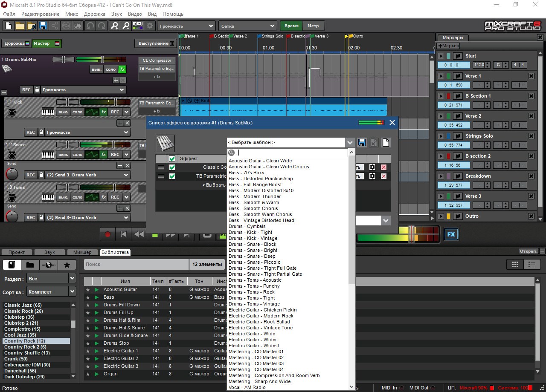Create a new project with the toolbar page icon

8,26
